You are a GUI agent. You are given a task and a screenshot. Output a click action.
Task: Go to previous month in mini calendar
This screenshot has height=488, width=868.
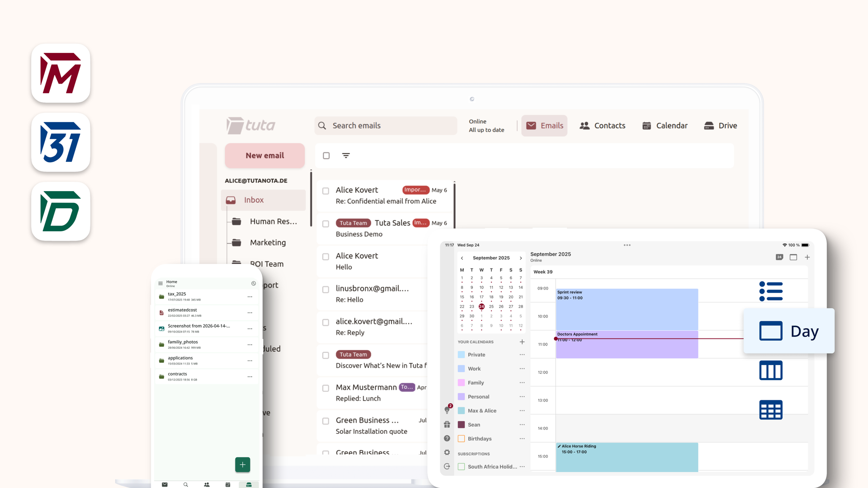462,258
